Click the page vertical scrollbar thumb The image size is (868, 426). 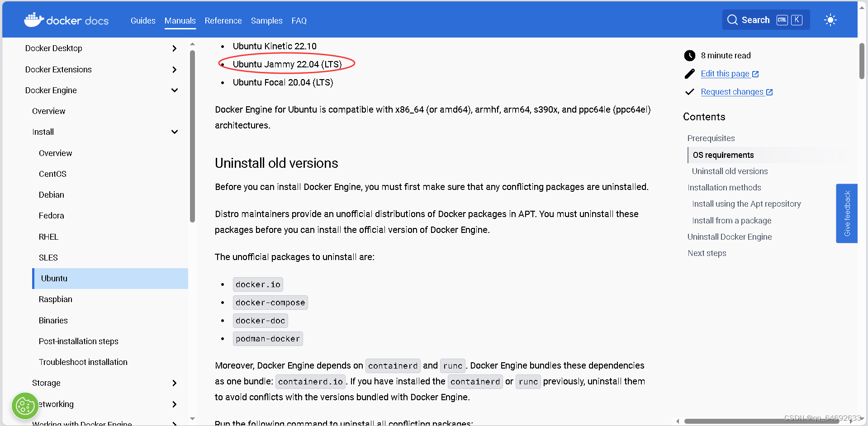[x=862, y=61]
